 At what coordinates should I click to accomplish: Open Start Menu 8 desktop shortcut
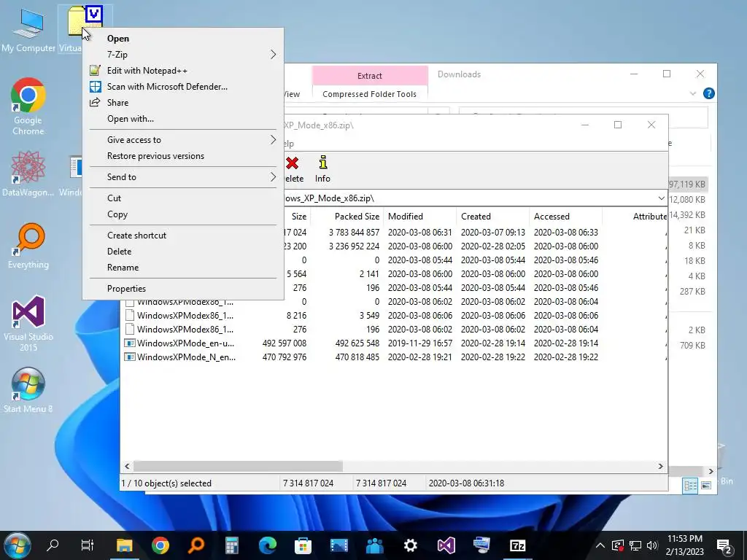(x=28, y=389)
